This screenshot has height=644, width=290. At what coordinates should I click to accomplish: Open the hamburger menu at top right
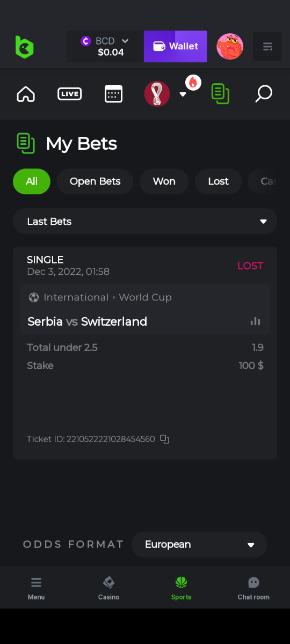tap(267, 47)
